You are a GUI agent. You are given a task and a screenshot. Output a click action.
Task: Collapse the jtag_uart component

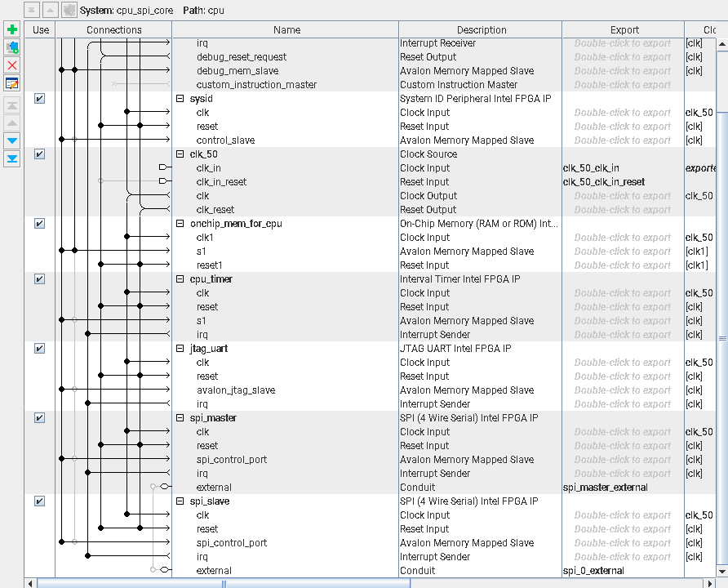(x=180, y=349)
